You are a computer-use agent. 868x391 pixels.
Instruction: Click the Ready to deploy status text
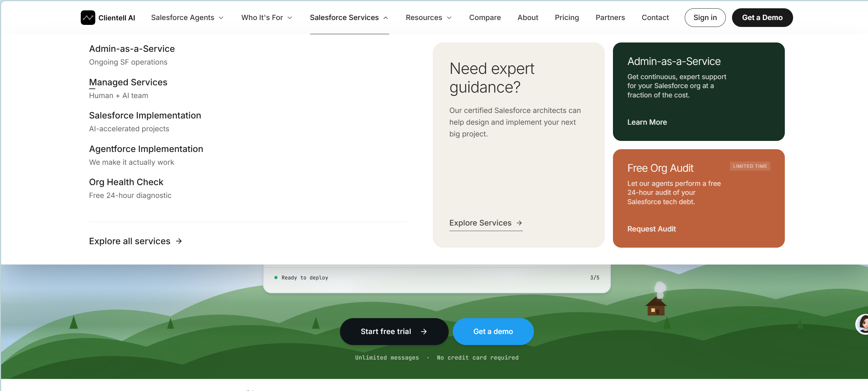[305, 278]
